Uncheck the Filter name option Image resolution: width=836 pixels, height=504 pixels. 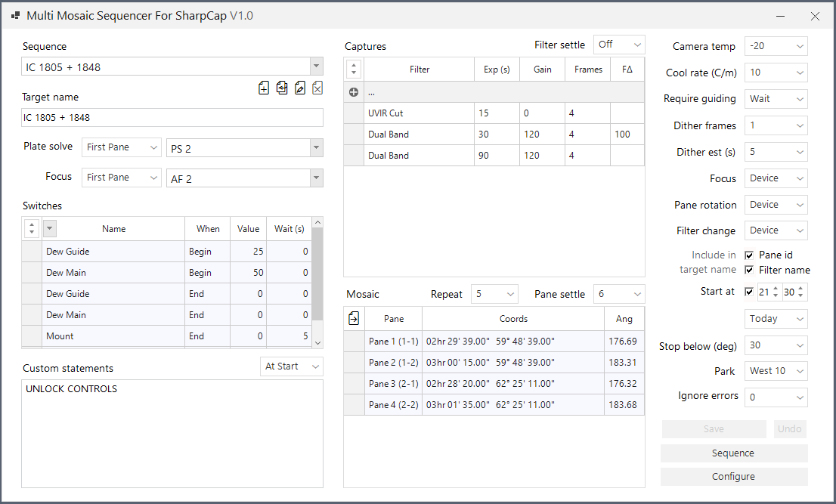pos(748,269)
